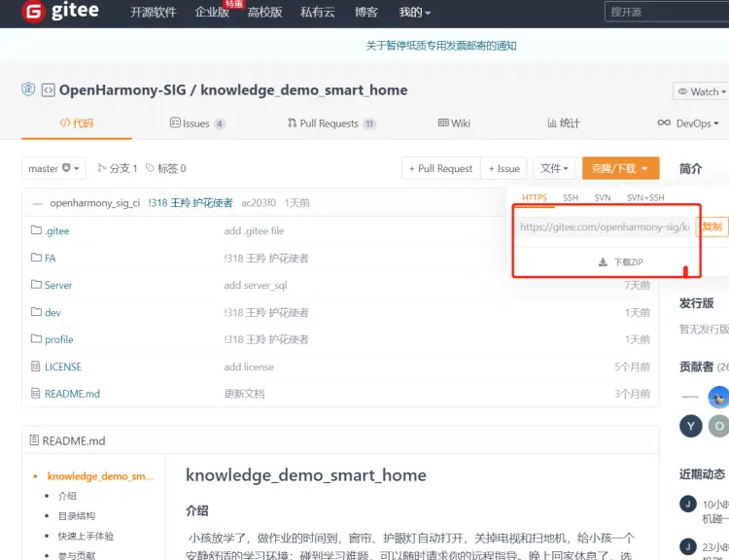Click the file icon beside LICENSE
The height and width of the screenshot is (560, 729).
[x=35, y=367]
